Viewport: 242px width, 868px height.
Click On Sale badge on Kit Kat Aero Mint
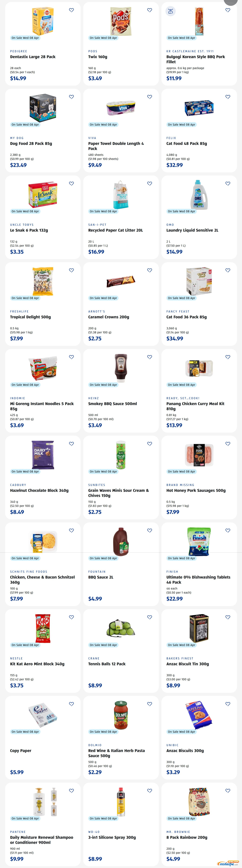coord(25,645)
